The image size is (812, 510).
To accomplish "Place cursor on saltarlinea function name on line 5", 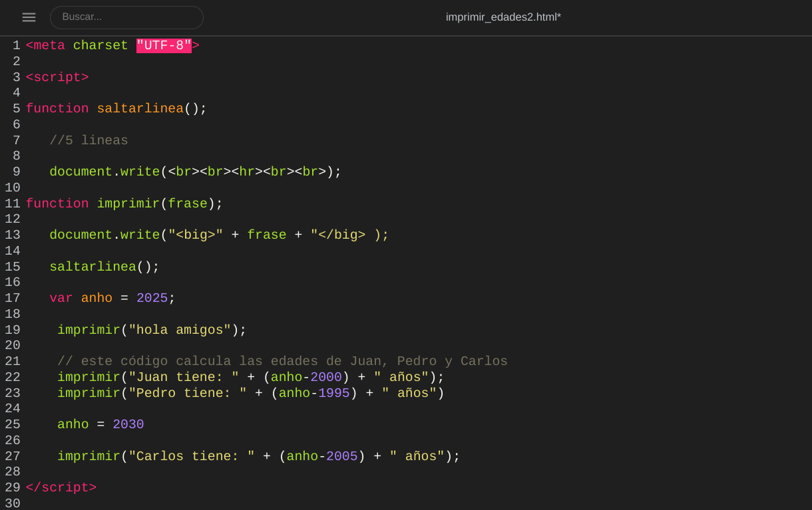I will pyautogui.click(x=140, y=109).
